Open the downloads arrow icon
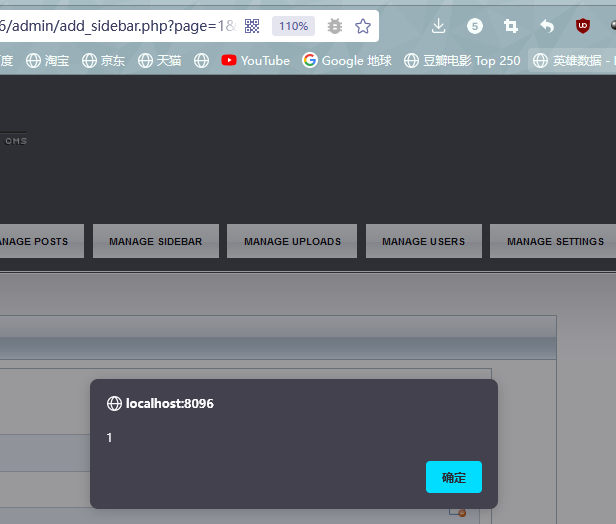The width and height of the screenshot is (616, 524). coord(438,26)
